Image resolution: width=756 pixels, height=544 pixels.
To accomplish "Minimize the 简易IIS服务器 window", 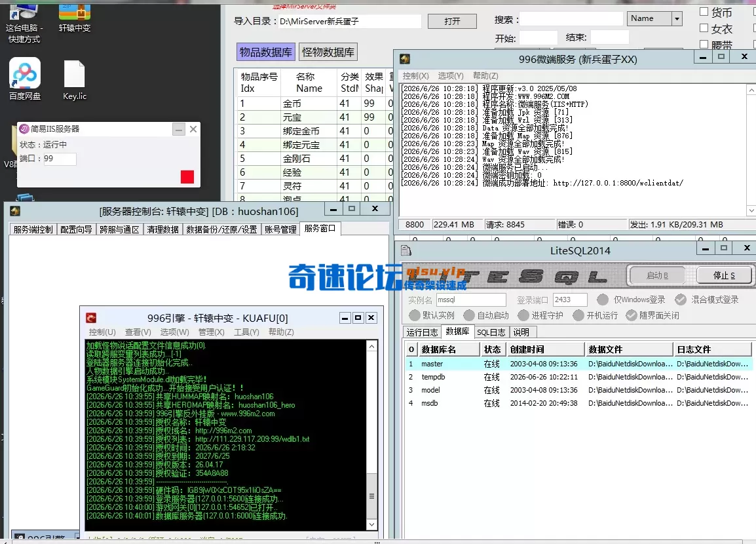I will click(179, 128).
